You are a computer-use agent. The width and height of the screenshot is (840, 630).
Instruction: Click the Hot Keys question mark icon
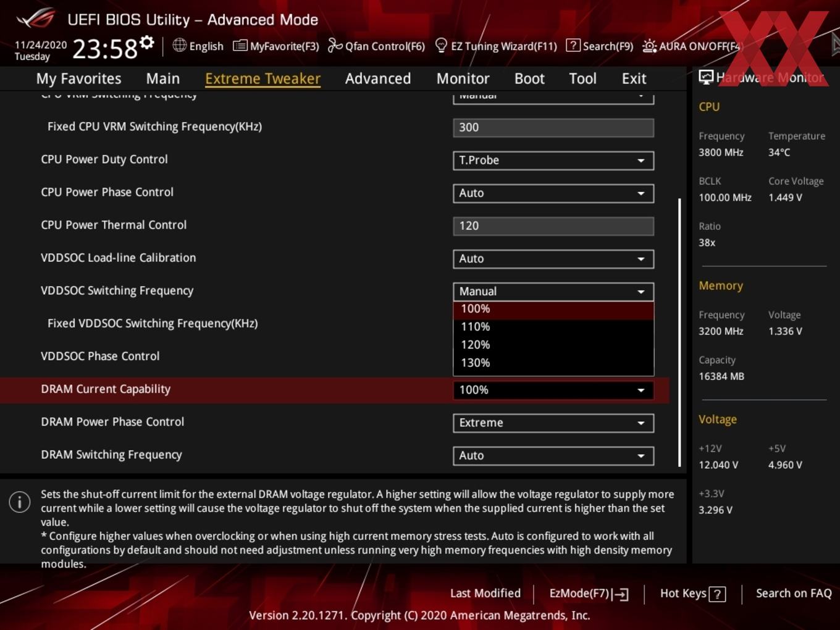[x=717, y=594]
